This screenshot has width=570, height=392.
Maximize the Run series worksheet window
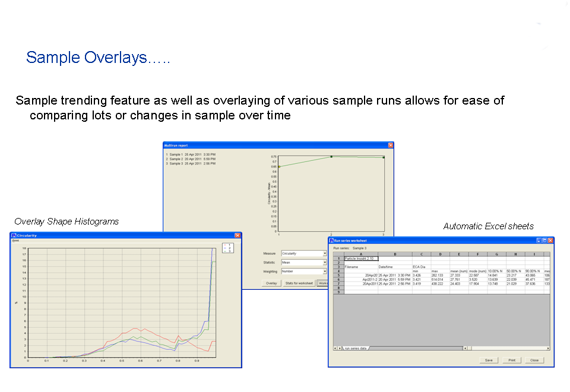[x=544, y=241]
